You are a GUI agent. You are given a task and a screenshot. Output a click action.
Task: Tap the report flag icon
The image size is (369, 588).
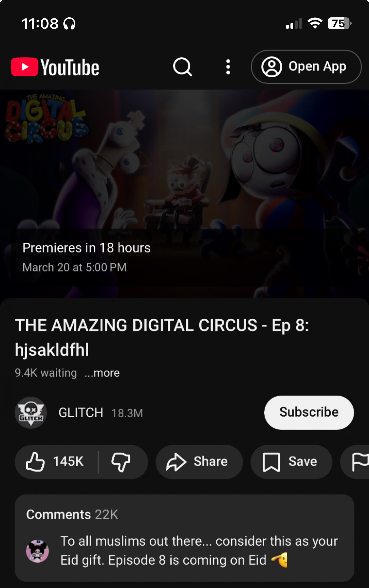pos(360,462)
